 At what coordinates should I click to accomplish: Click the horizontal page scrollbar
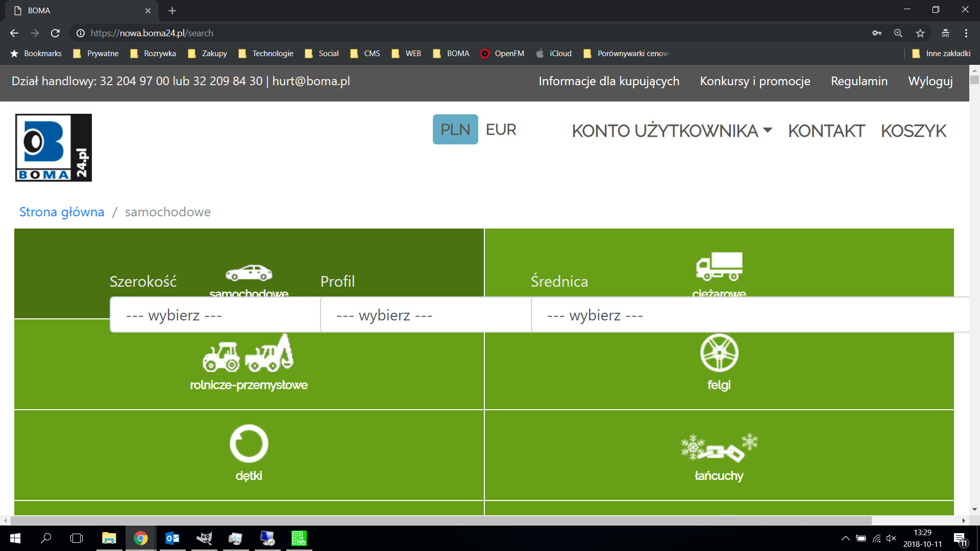[x=439, y=520]
